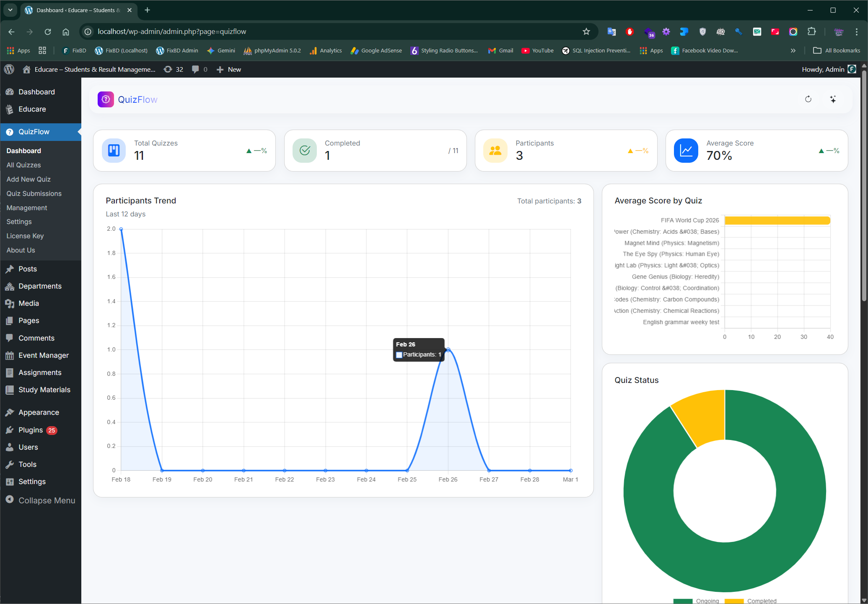The image size is (868, 604).
Task: Bookmark this page with star icon
Action: (x=586, y=31)
